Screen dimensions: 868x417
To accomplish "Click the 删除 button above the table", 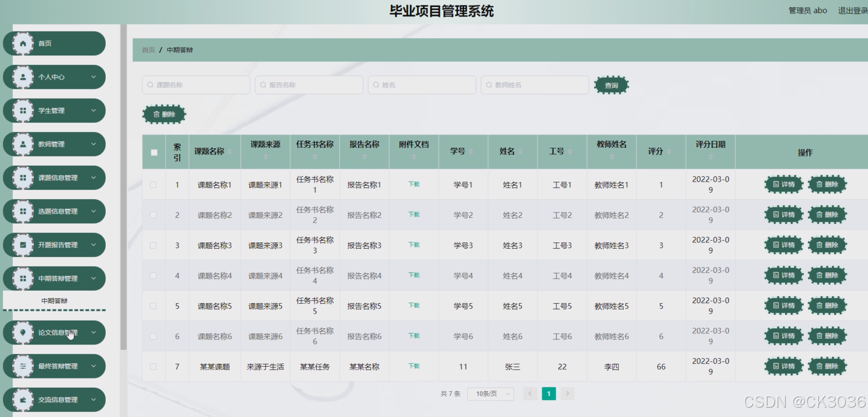I will click(164, 114).
